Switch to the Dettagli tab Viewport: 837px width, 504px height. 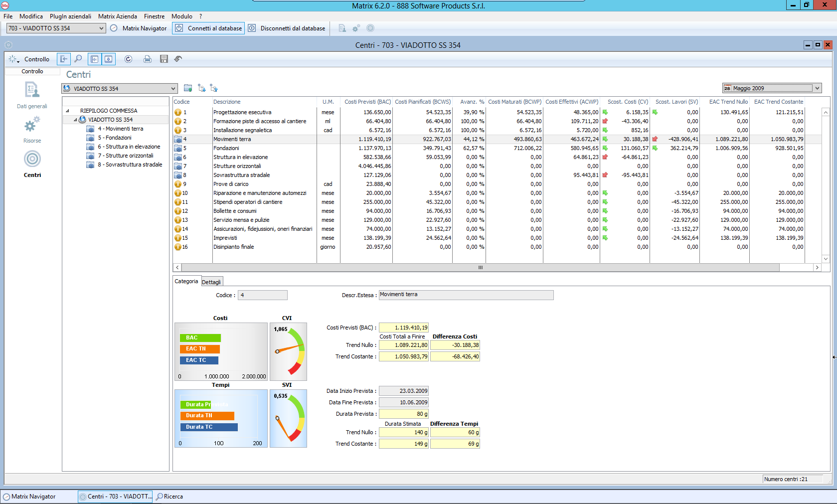point(211,282)
